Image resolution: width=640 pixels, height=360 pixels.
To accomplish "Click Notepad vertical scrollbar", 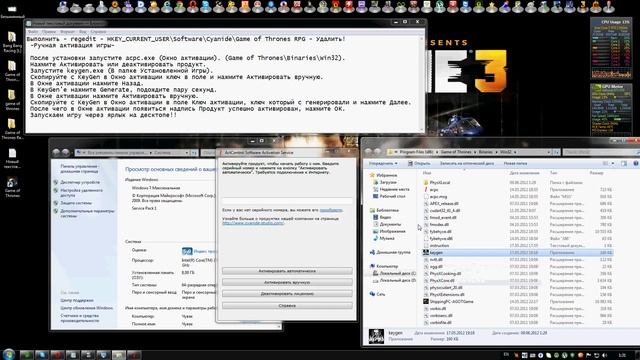I will (422, 83).
